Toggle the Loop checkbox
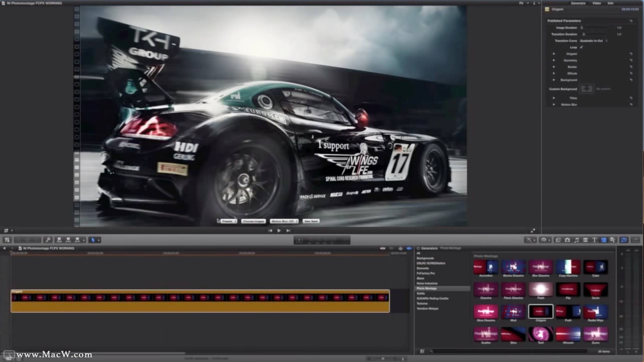Viewport: 644px width, 362px height. (581, 47)
